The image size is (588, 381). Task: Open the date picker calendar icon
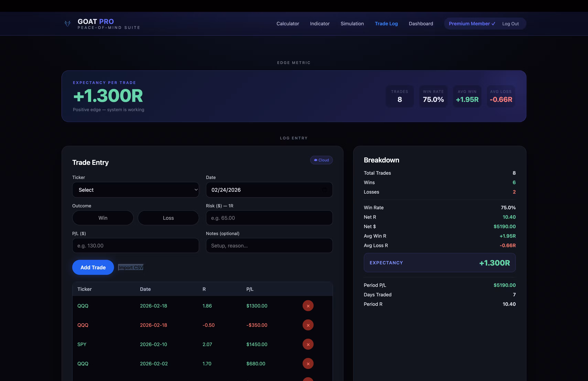[324, 190]
